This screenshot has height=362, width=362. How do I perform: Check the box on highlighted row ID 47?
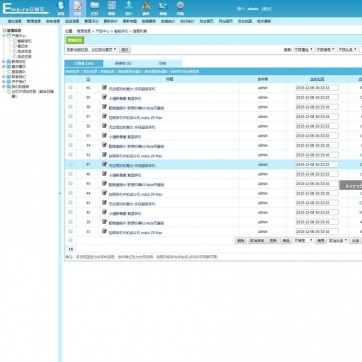point(70,164)
